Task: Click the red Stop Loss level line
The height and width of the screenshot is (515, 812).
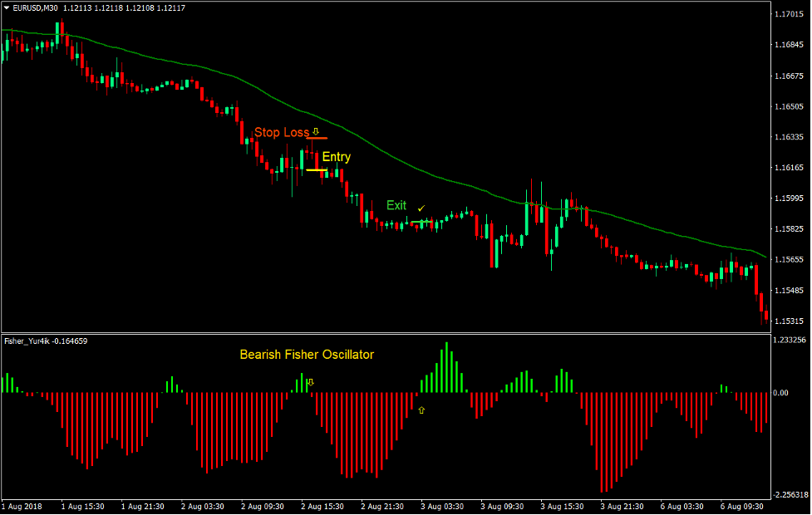Action: [x=317, y=138]
